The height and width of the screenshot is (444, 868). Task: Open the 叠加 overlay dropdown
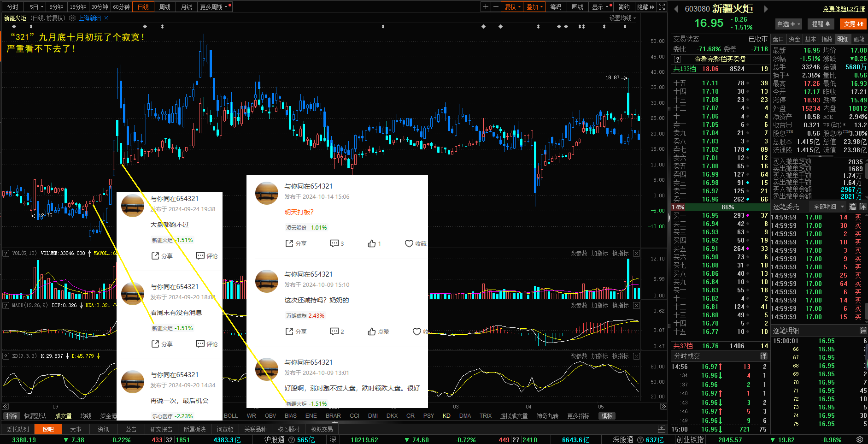point(535,7)
